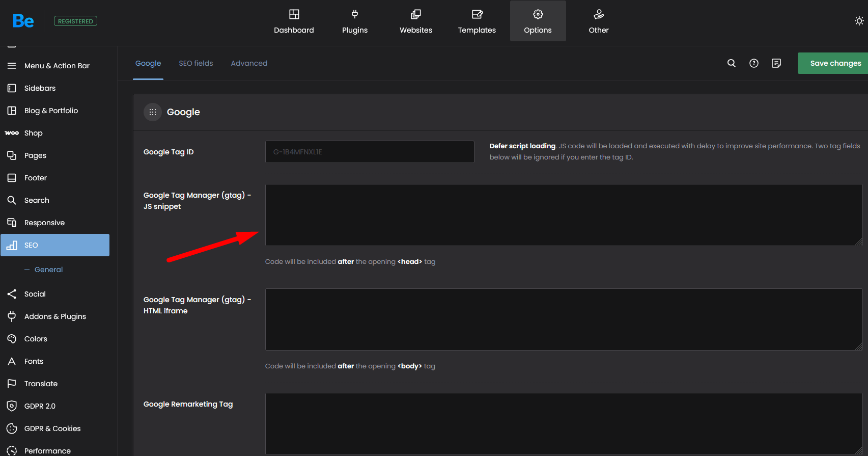
Task: Open the General sub-item under SEO
Action: tap(48, 270)
